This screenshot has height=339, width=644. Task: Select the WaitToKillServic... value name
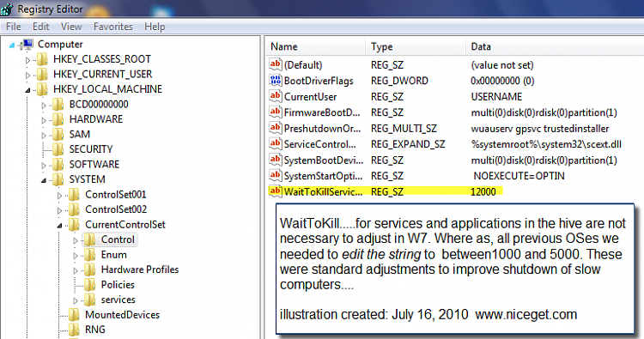click(x=323, y=191)
